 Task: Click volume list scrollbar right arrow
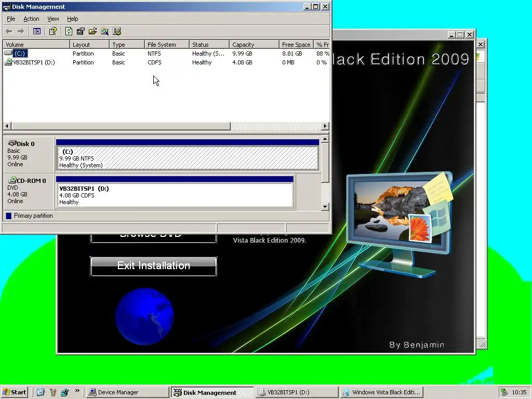325,126
